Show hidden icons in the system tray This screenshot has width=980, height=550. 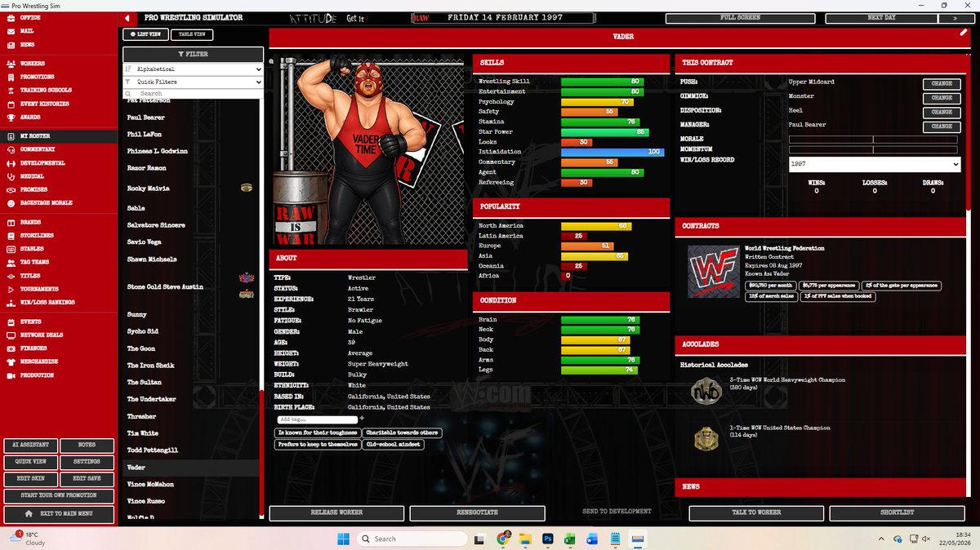point(881,539)
